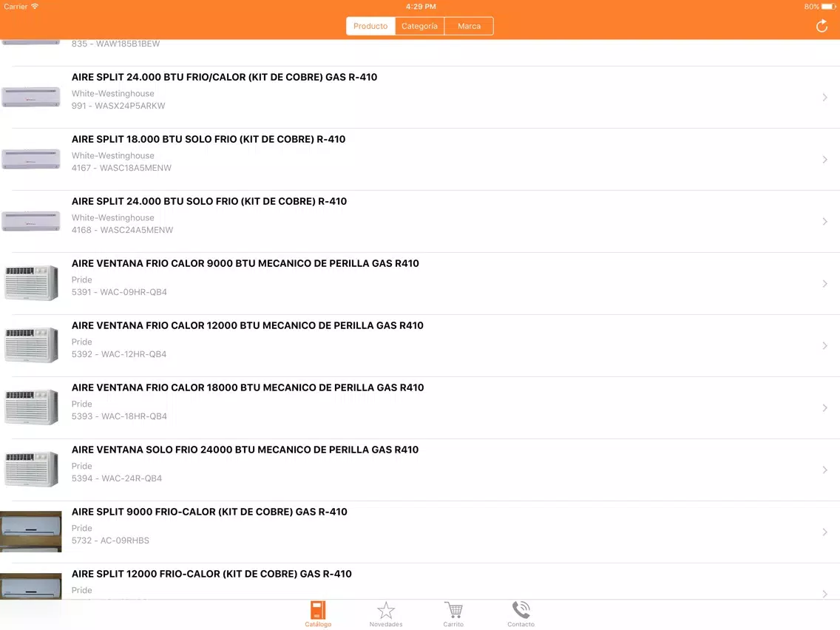
Task: Open AIRE VENTANA FRIO CALOR 18000 BTU title
Action: [x=248, y=388]
